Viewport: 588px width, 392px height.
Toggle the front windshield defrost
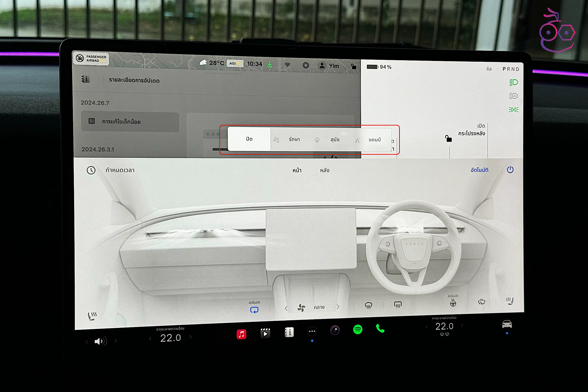368,305
